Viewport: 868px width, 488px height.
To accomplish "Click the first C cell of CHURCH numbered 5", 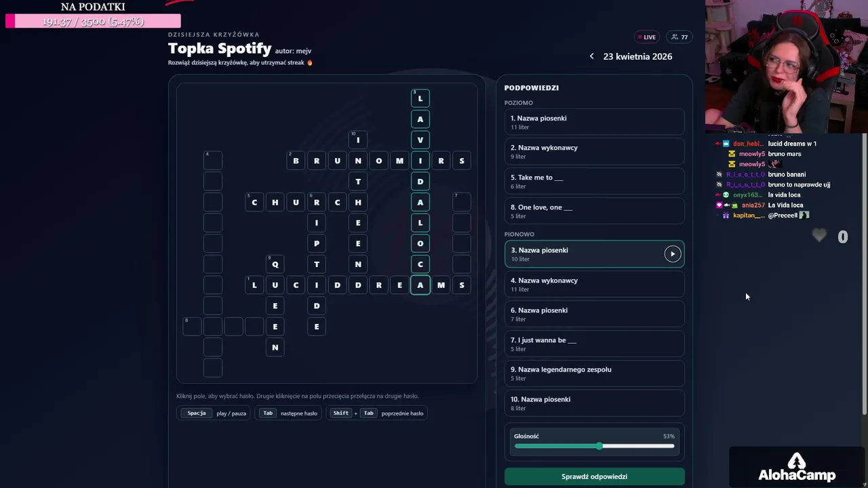I will 254,202.
